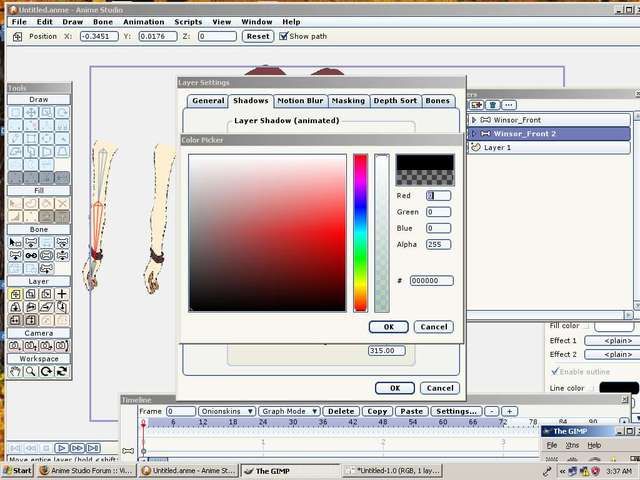Viewport: 640px width, 480px height.
Task: Play the animation with the play button
Action: coord(62,448)
